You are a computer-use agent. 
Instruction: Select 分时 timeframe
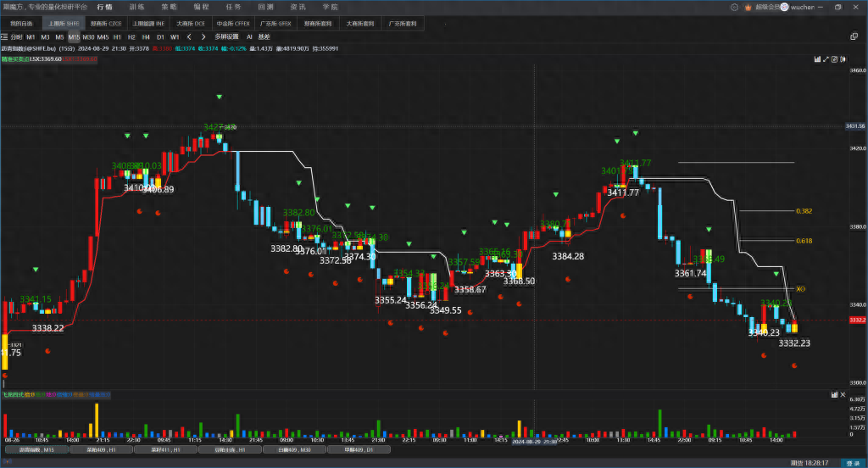point(17,37)
